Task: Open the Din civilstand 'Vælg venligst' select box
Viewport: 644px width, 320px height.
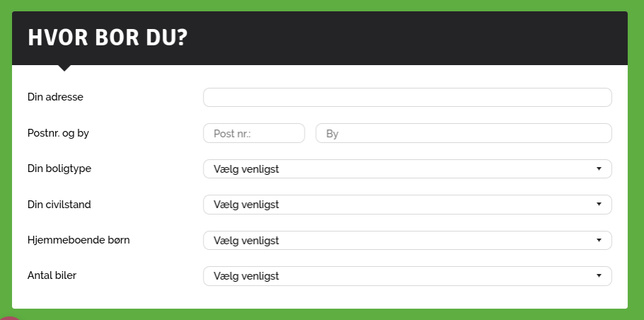Action: pyautogui.click(x=407, y=205)
